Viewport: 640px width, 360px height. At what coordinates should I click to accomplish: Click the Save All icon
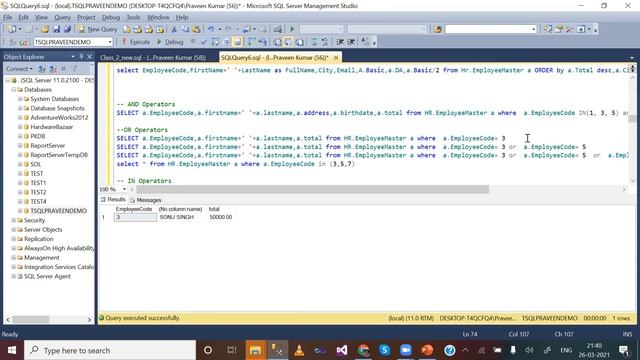tap(67, 29)
